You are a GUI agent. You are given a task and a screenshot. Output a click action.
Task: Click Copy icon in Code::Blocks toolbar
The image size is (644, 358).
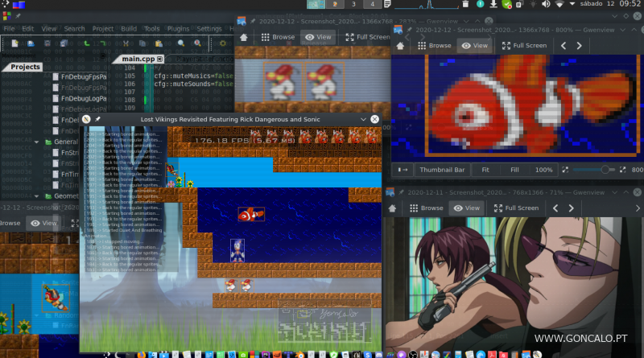coord(142,43)
